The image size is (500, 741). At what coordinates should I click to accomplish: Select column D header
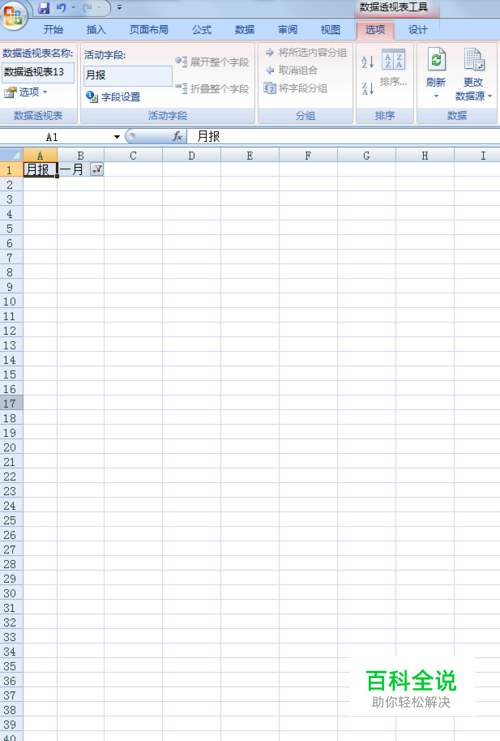[191, 155]
